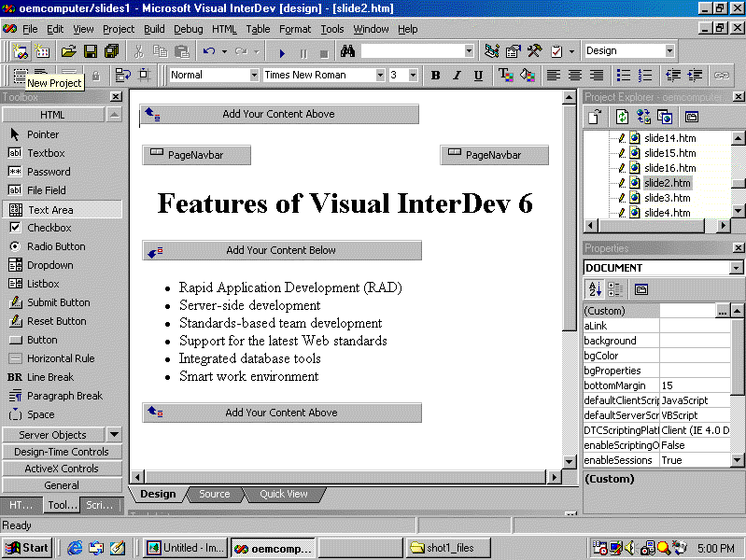This screenshot has width=746, height=560.
Task: Click Refresh icon in Project Explorer
Action: coord(622,117)
